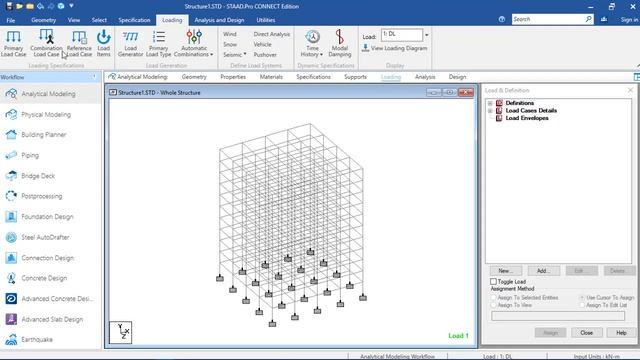This screenshot has width=640, height=360.
Task: Click the Help question mark icon
Action: (x=502, y=19)
